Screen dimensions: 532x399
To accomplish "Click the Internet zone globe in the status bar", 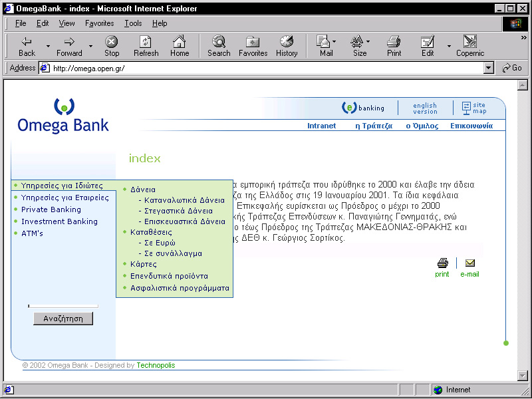I will [x=438, y=390].
